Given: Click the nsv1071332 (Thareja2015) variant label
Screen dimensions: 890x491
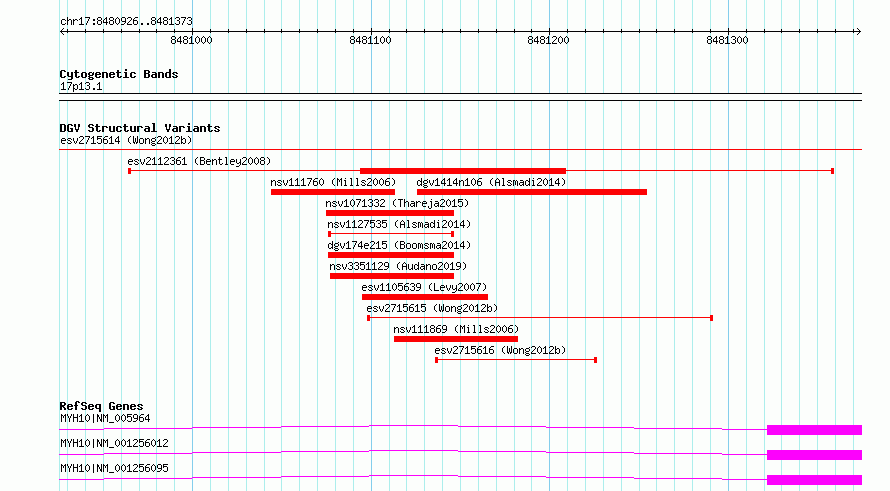Looking at the screenshot, I should point(397,203).
